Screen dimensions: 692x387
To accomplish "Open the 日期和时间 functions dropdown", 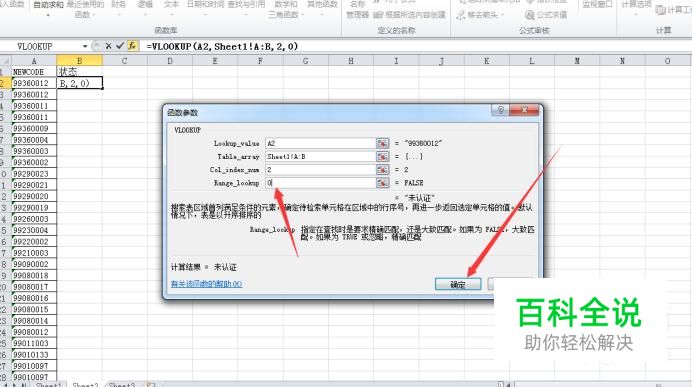I will (205, 8).
